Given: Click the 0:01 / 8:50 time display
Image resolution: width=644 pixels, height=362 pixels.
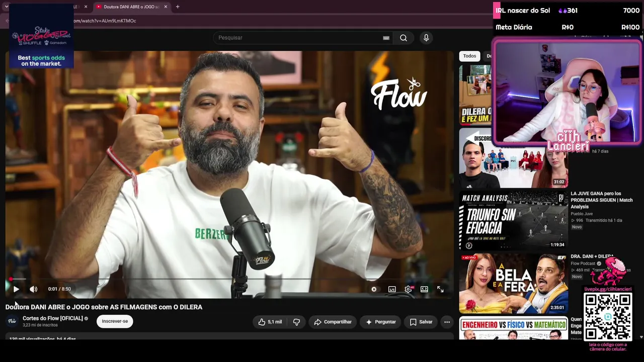Looking at the screenshot, I should [x=59, y=289].
